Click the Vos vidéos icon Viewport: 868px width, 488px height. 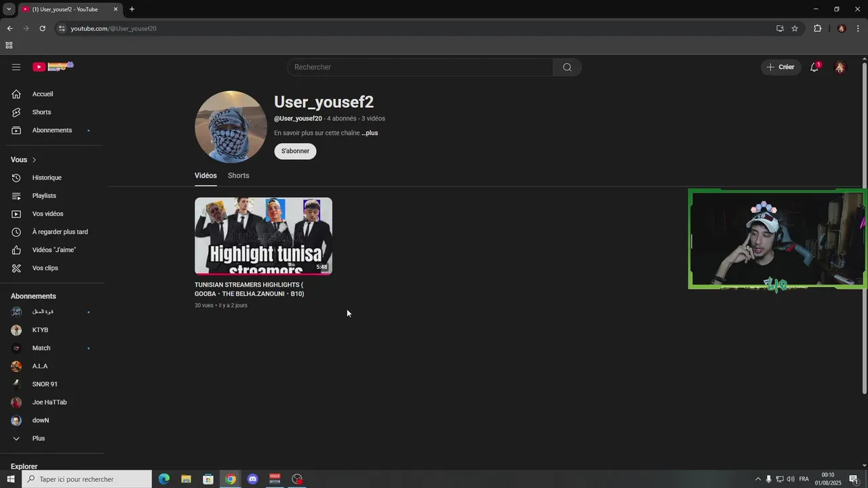(x=16, y=213)
